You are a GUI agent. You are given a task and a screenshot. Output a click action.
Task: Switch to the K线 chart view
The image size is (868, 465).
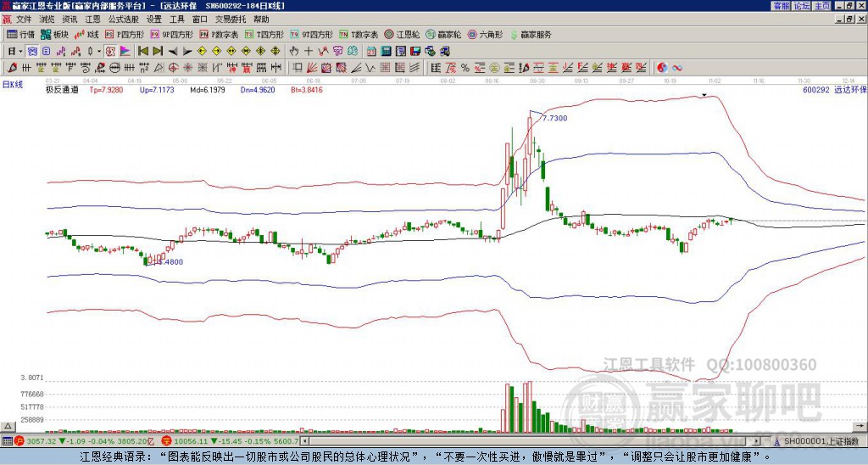86,34
